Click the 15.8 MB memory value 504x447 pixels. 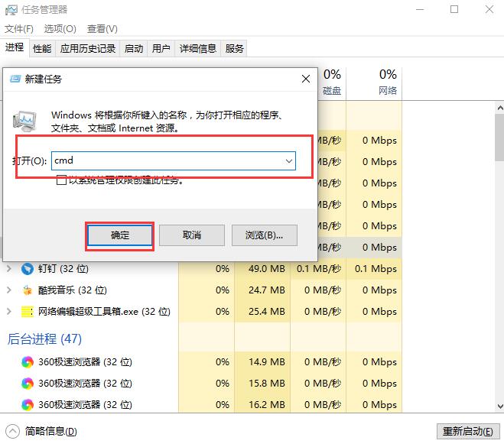pyautogui.click(x=266, y=383)
